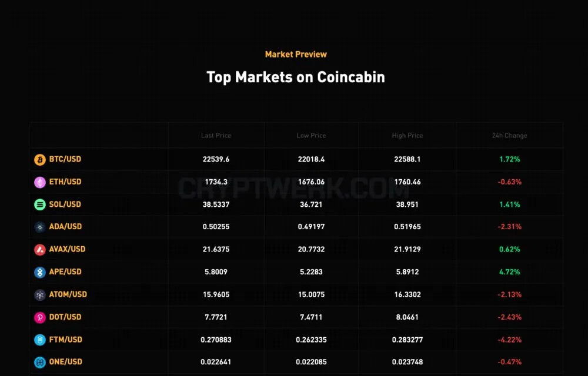
Task: Click the APE/USD 4.72% change value
Action: click(510, 272)
